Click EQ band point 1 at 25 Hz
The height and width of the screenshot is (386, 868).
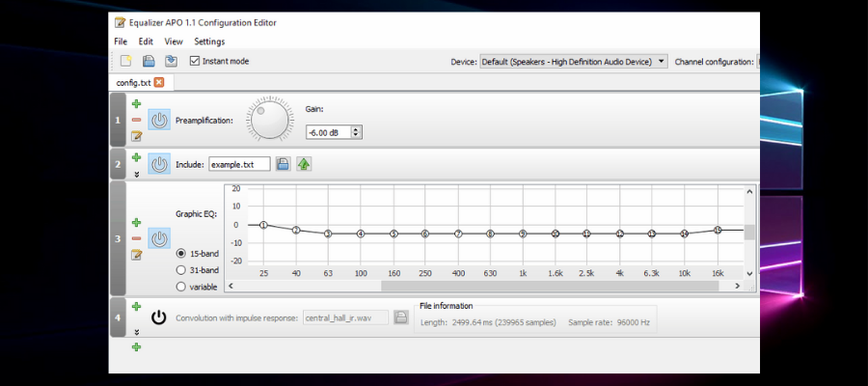click(263, 225)
